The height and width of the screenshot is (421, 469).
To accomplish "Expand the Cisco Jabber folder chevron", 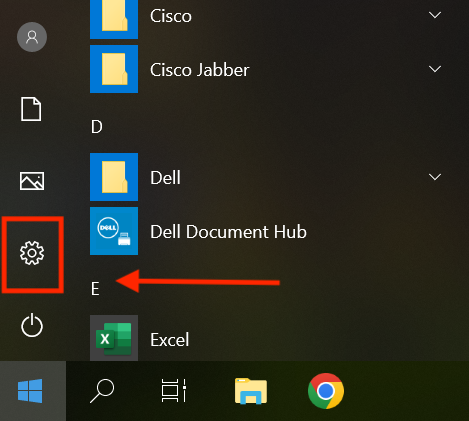I will tap(435, 69).
